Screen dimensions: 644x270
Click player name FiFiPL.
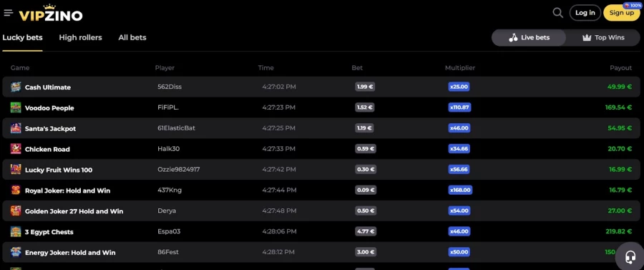pyautogui.click(x=168, y=107)
